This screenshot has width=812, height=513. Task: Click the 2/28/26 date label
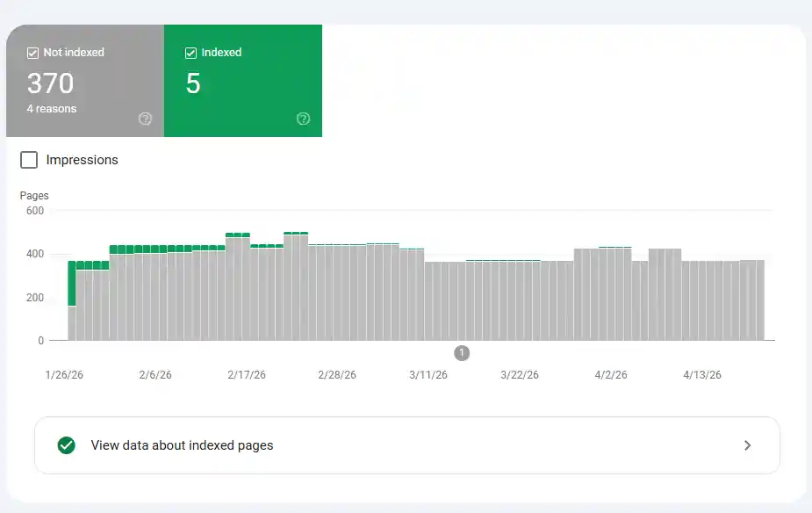337,374
